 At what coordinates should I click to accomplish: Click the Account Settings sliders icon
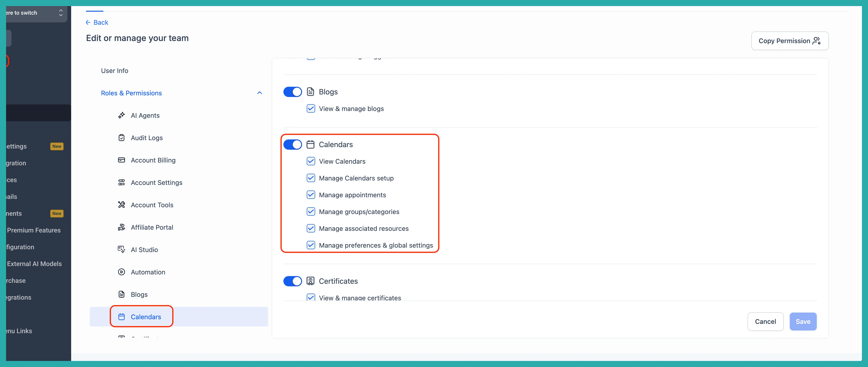coord(121,183)
